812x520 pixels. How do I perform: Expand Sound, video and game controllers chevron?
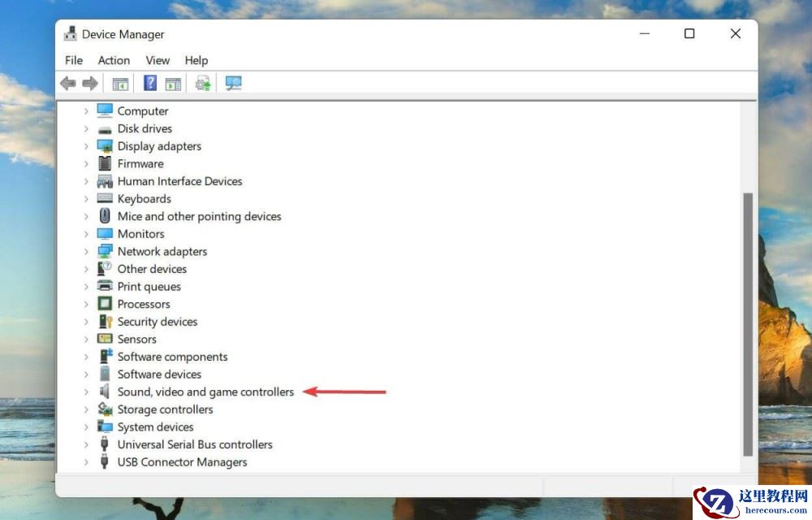click(x=86, y=392)
